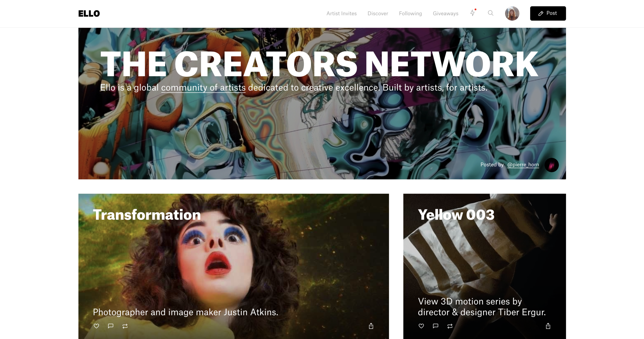
Task: Open search with magnifying glass icon
Action: [490, 13]
